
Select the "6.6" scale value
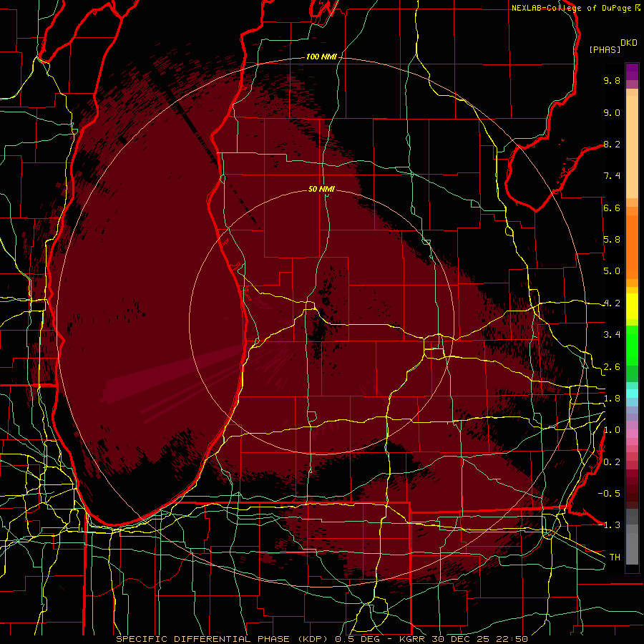coord(612,208)
